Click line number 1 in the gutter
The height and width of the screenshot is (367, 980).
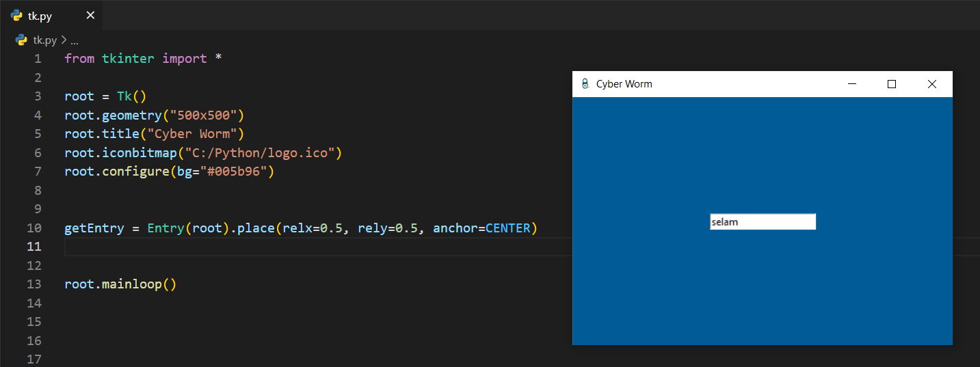pos(38,59)
